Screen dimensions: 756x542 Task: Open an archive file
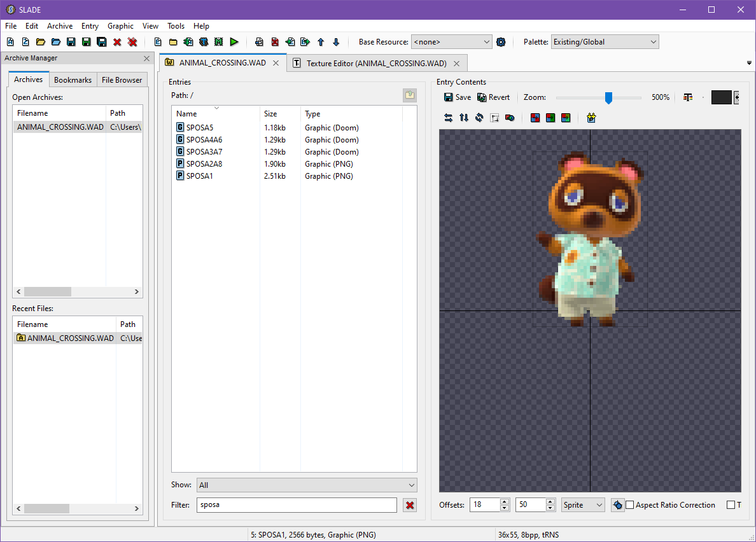point(41,42)
